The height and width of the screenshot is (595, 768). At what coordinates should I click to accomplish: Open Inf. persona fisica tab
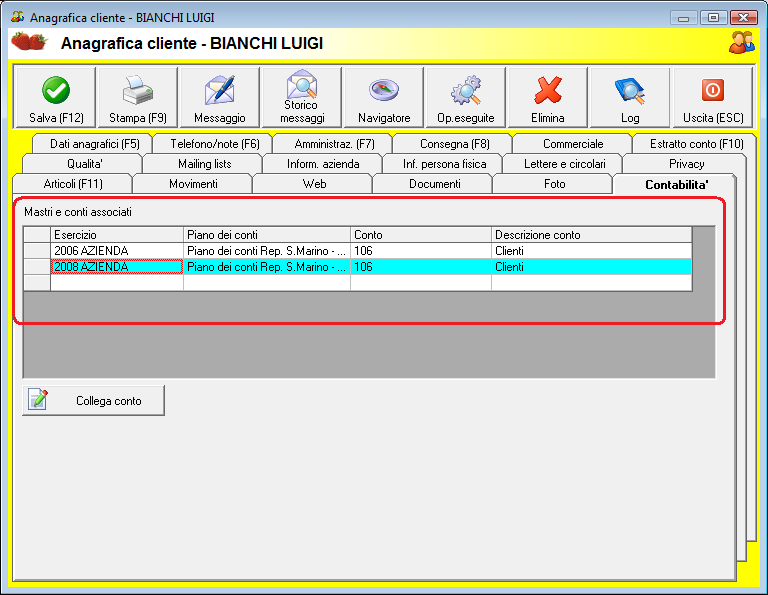click(x=444, y=164)
